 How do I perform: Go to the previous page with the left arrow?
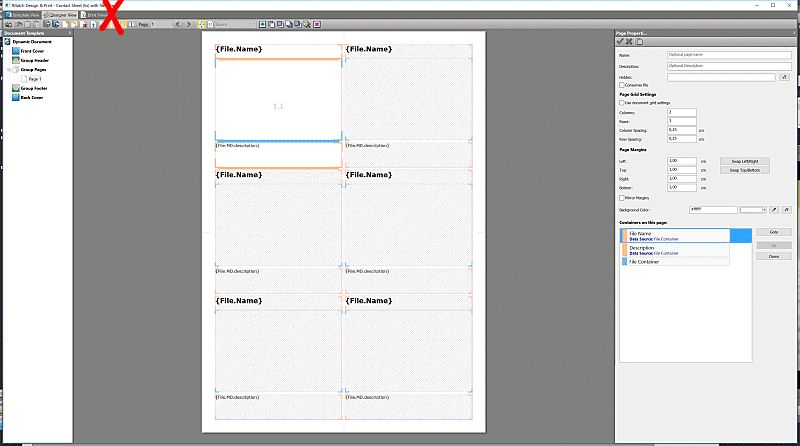[x=177, y=24]
